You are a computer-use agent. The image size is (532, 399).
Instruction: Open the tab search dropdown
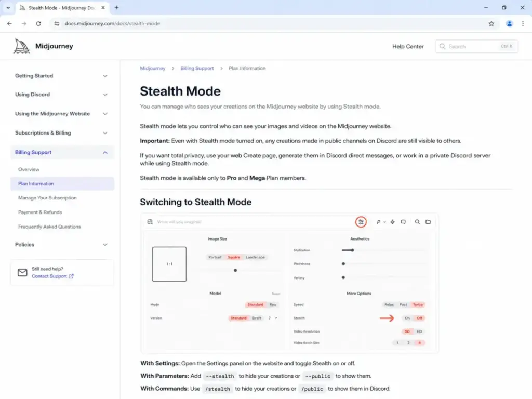tap(8, 7)
